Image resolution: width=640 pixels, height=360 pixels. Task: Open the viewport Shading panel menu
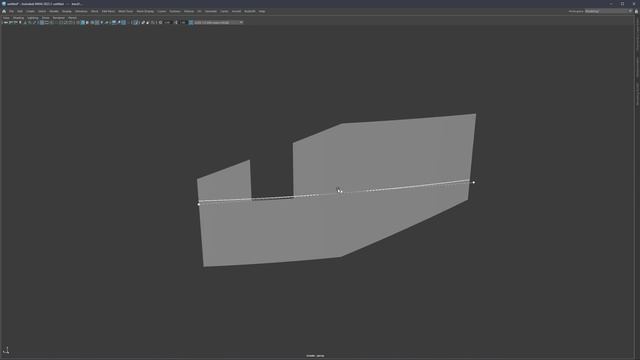(x=18, y=18)
